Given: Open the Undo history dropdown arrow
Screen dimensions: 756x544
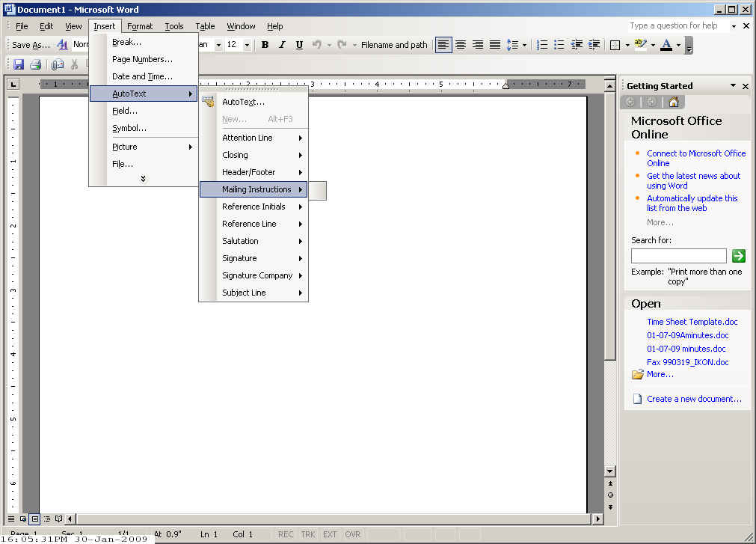Looking at the screenshot, I should click(x=329, y=46).
